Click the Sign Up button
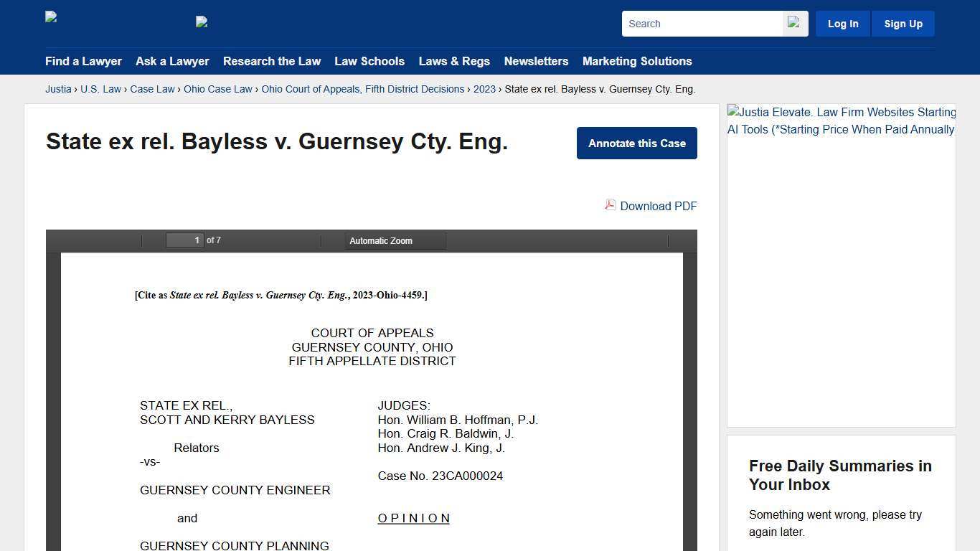Screen dimensions: 980x551 903,23
